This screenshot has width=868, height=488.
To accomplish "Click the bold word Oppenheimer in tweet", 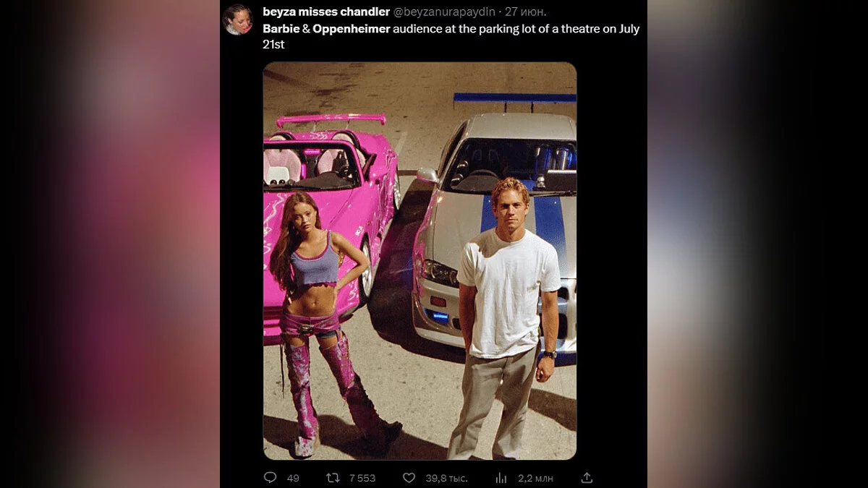I will (351, 29).
